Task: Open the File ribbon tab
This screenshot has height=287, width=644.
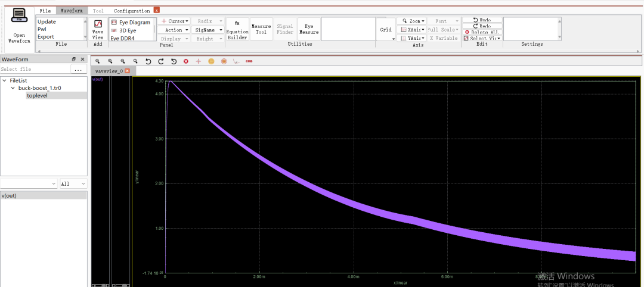Action: [x=45, y=11]
